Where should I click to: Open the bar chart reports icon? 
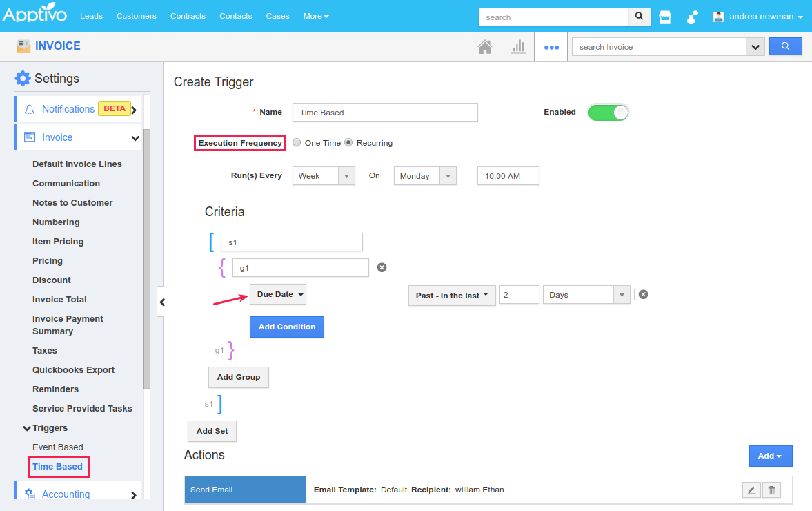click(517, 47)
